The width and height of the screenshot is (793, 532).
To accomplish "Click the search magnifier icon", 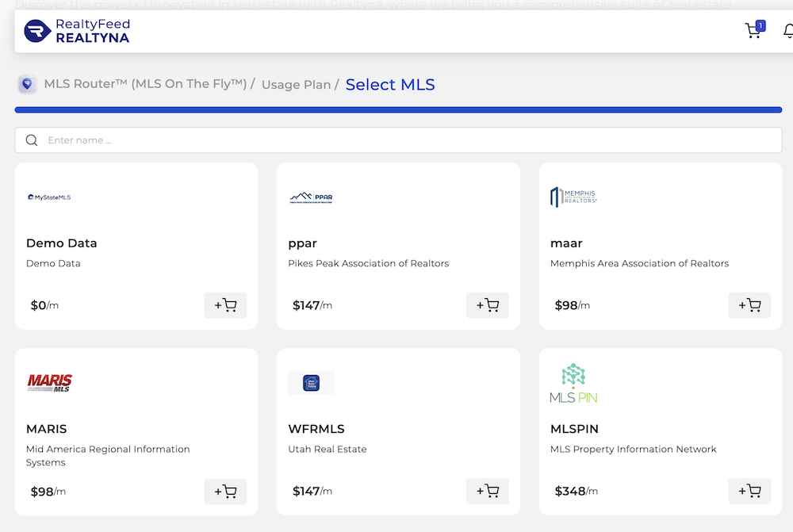I will (x=32, y=140).
